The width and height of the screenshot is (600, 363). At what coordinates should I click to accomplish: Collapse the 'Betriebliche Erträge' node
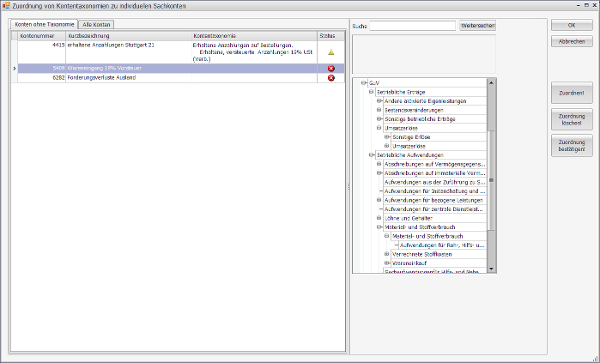[371, 92]
